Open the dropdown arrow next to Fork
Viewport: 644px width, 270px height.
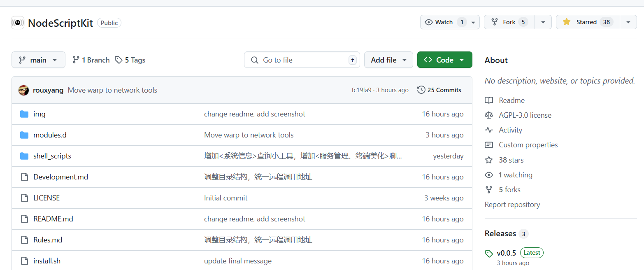(543, 22)
